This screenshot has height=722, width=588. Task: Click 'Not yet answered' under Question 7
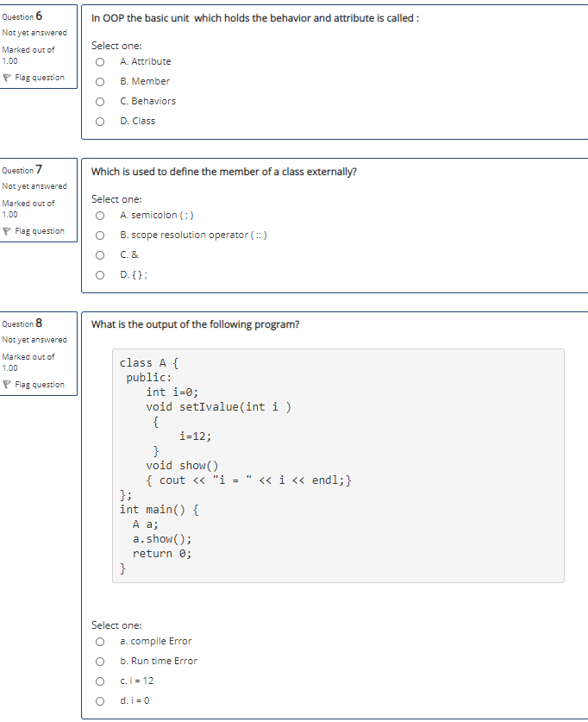click(x=34, y=186)
